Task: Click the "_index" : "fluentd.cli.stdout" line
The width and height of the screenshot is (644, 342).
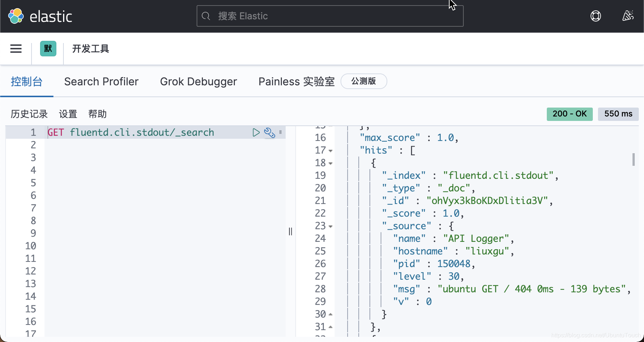Action: pyautogui.click(x=470, y=175)
